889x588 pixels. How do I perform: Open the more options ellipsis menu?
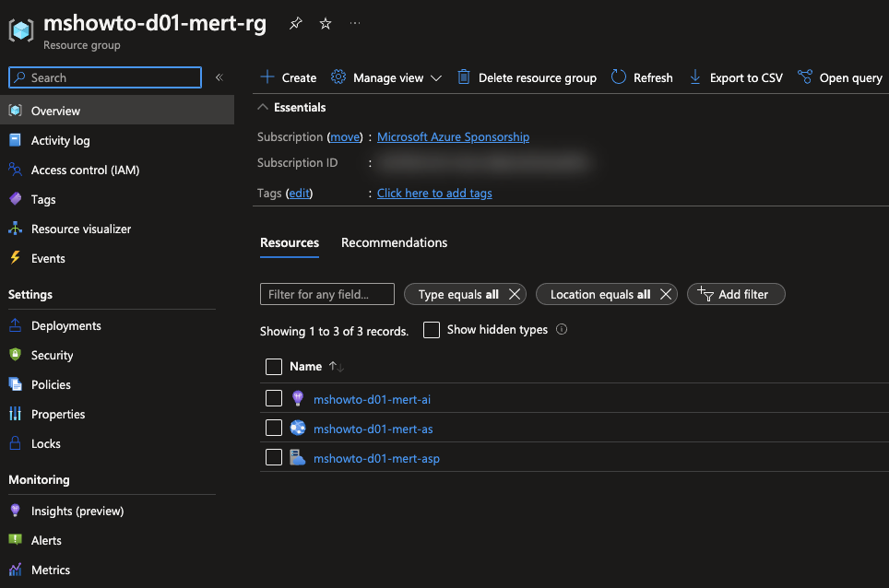355,23
